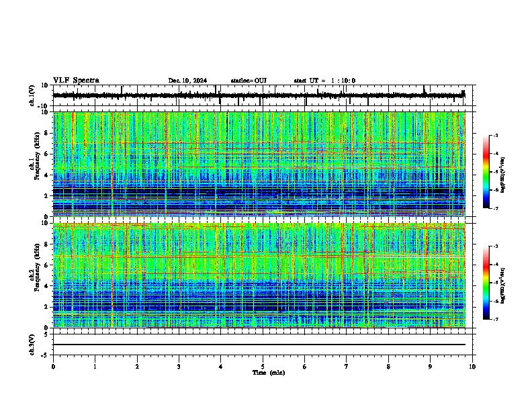Click the ch.2 spectrogram color scale bar
The image size is (532, 411).
[x=486, y=283]
